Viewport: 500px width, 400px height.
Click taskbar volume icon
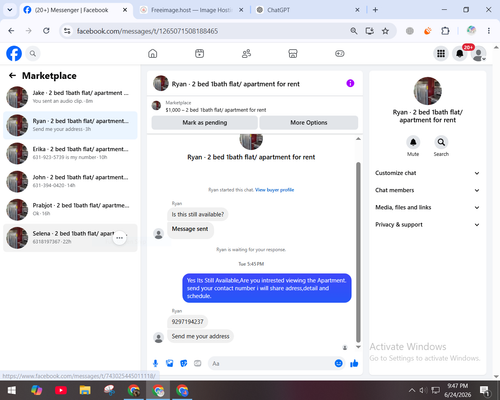point(423,390)
